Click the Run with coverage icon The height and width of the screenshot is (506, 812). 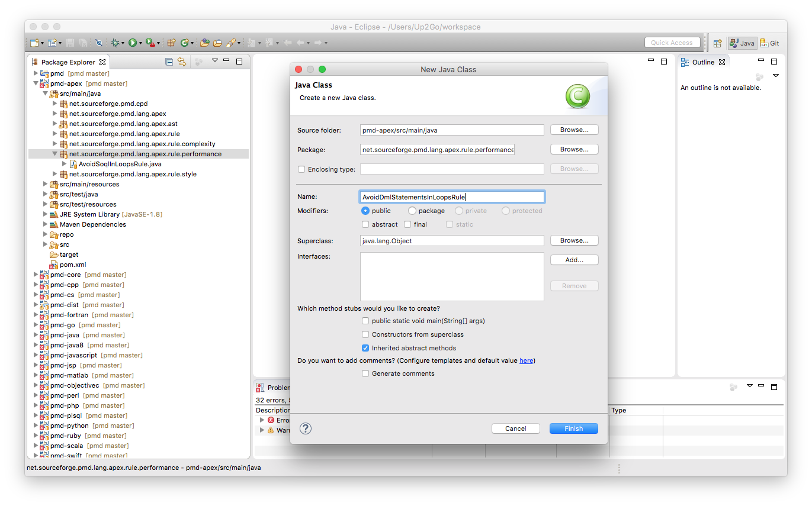150,43
